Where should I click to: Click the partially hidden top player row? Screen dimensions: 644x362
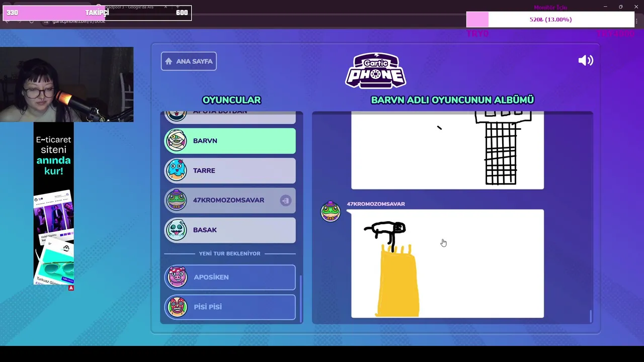click(230, 117)
